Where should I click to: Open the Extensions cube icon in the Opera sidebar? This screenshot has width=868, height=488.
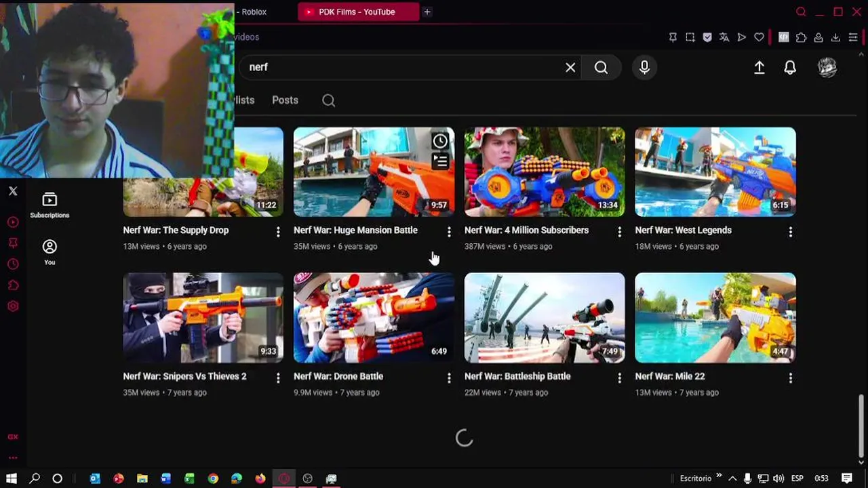click(x=13, y=285)
